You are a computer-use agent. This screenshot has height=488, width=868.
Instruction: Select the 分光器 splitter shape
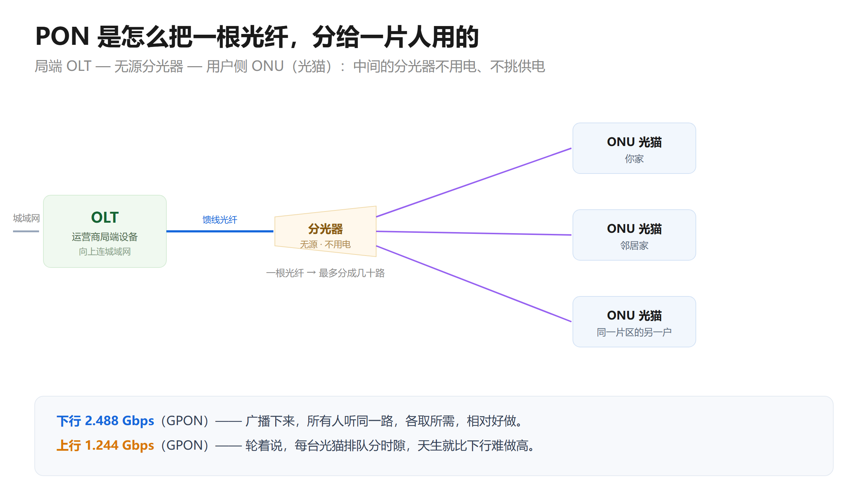325,231
